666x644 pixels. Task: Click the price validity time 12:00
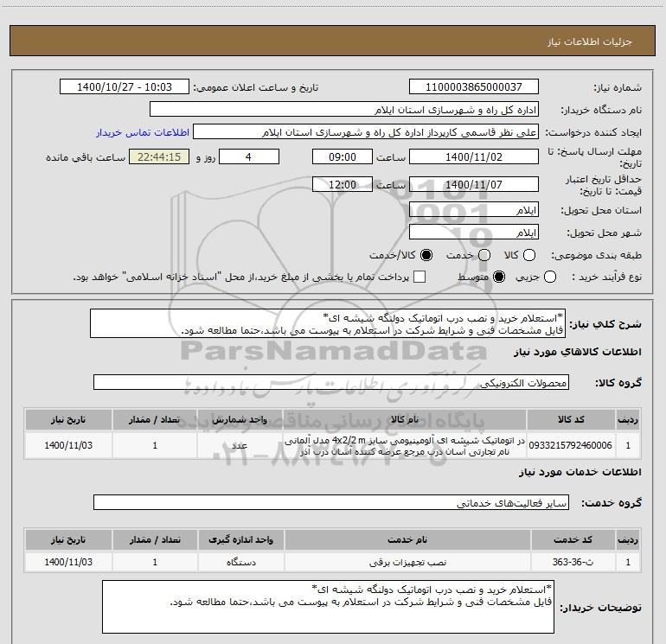(x=343, y=184)
